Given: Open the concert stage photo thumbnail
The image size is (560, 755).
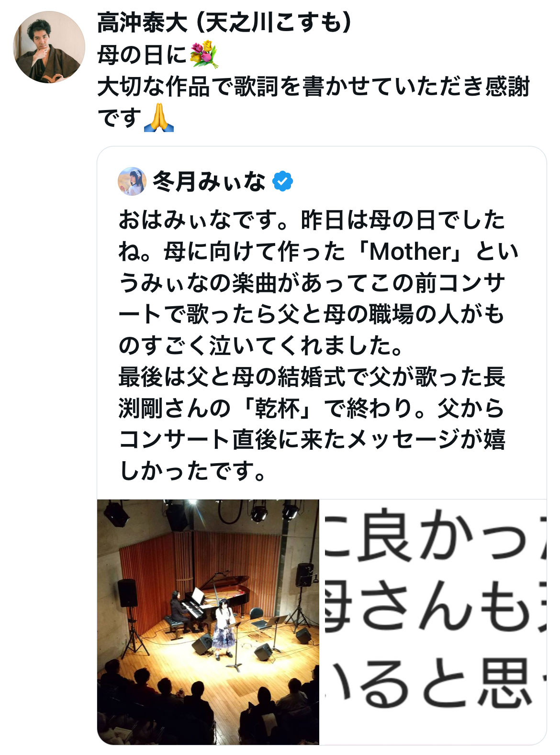Looking at the screenshot, I should [208, 622].
